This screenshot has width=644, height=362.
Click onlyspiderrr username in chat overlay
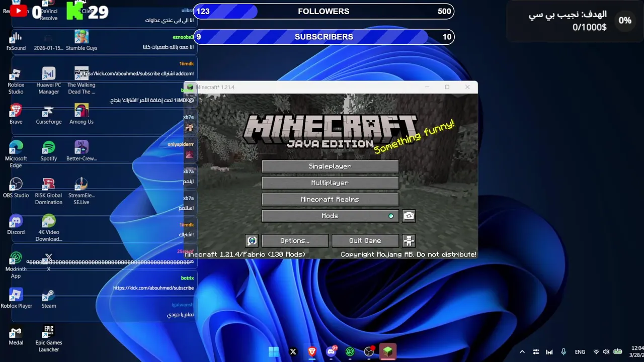tap(181, 144)
